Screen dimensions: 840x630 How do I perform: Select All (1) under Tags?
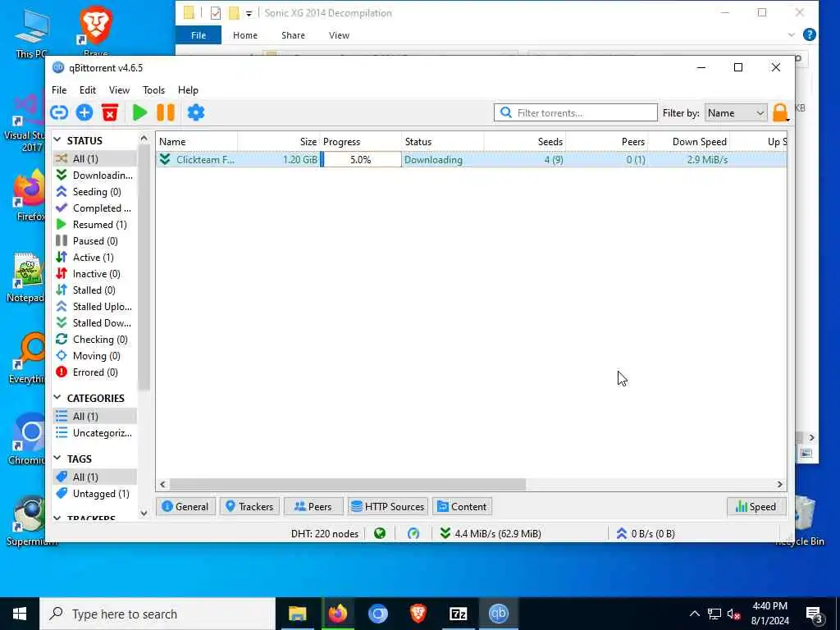click(95, 477)
